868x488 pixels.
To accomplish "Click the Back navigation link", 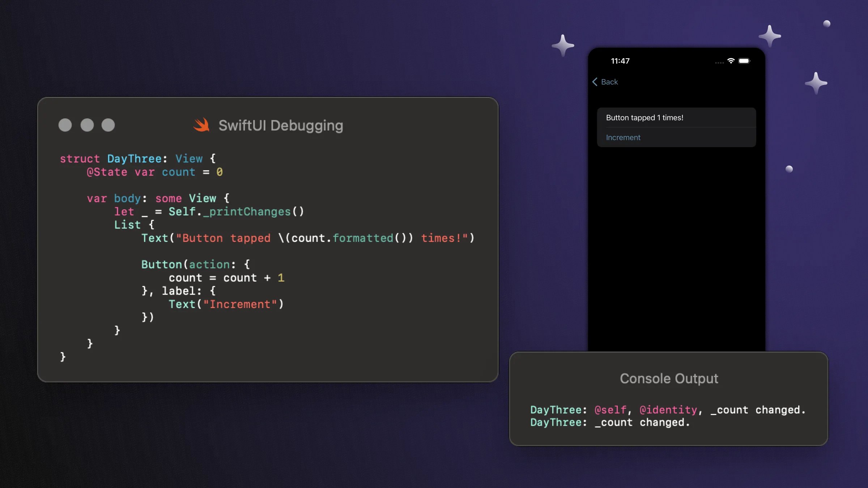I will point(609,82).
